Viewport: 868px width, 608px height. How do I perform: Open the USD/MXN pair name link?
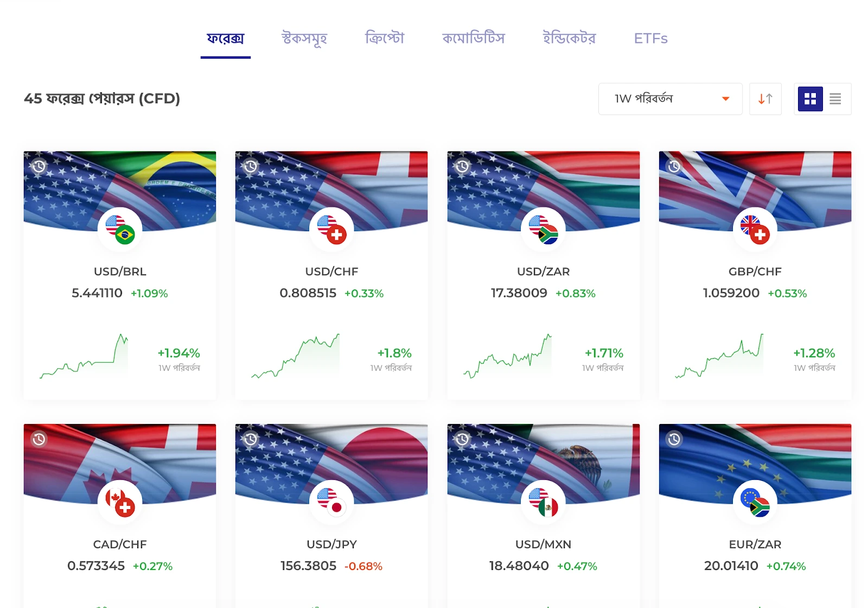click(x=543, y=544)
